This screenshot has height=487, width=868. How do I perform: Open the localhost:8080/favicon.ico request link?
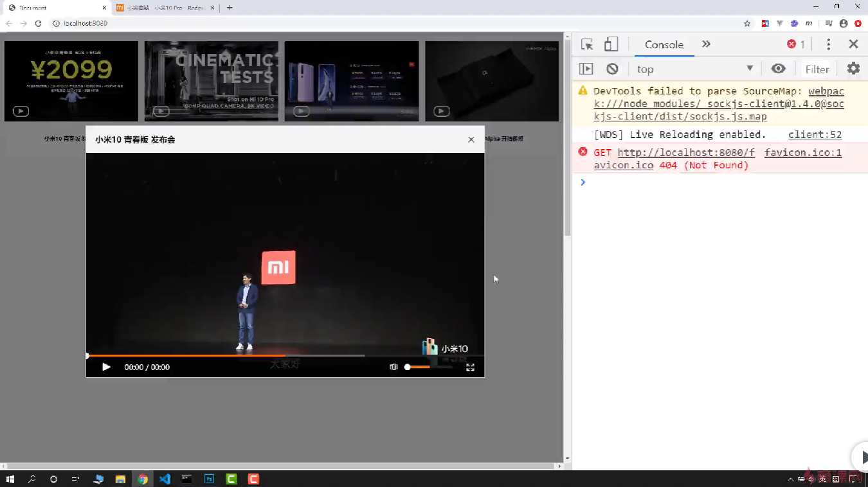click(674, 159)
